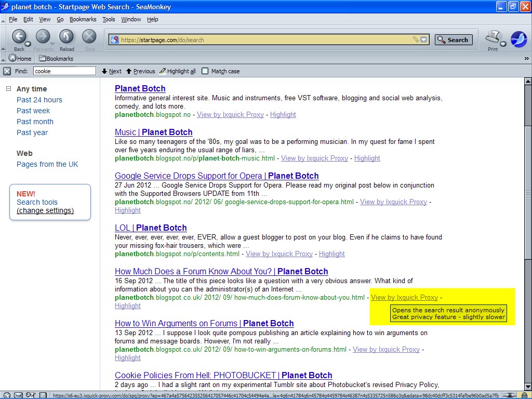Filter results to Past month
532x399 pixels.
[x=35, y=122]
